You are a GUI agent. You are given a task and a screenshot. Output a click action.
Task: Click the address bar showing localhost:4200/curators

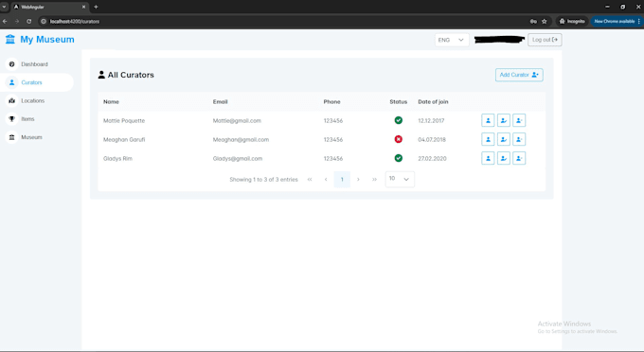283,22
